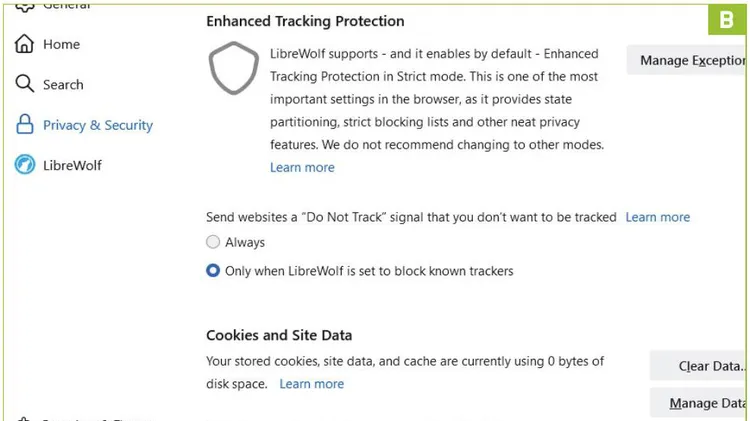750x421 pixels.
Task: Click the Manage Exceptions button
Action: click(686, 60)
